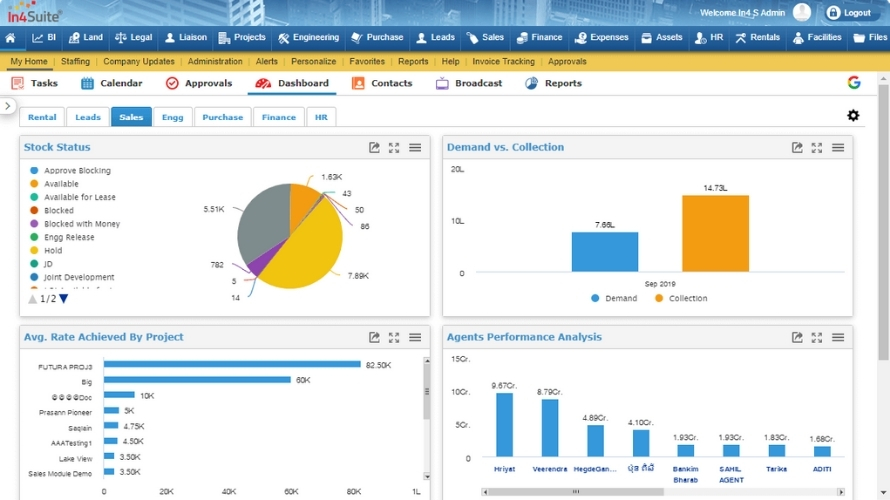The width and height of the screenshot is (890, 500).
Task: Export the Stock Status chart
Action: pos(374,148)
